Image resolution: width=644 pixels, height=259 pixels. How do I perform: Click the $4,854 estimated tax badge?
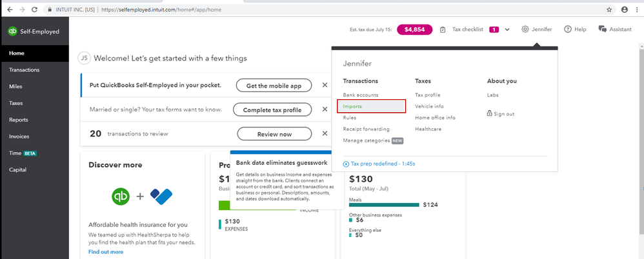point(414,30)
